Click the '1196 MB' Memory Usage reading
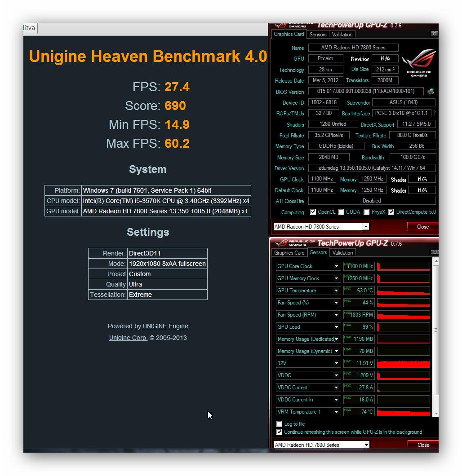The image size is (462, 476). [x=359, y=339]
